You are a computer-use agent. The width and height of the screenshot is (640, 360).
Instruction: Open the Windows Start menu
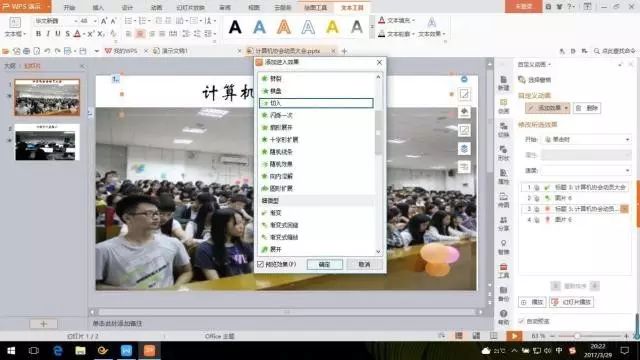[11, 351]
